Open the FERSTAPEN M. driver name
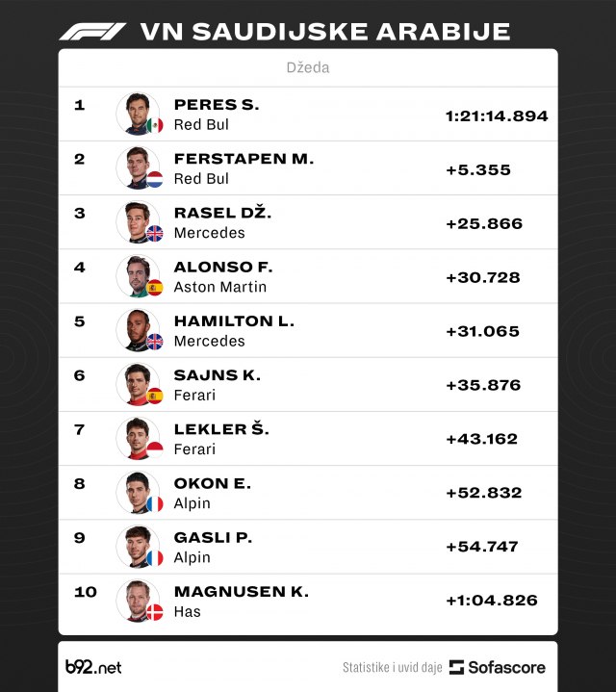 pyautogui.click(x=244, y=159)
